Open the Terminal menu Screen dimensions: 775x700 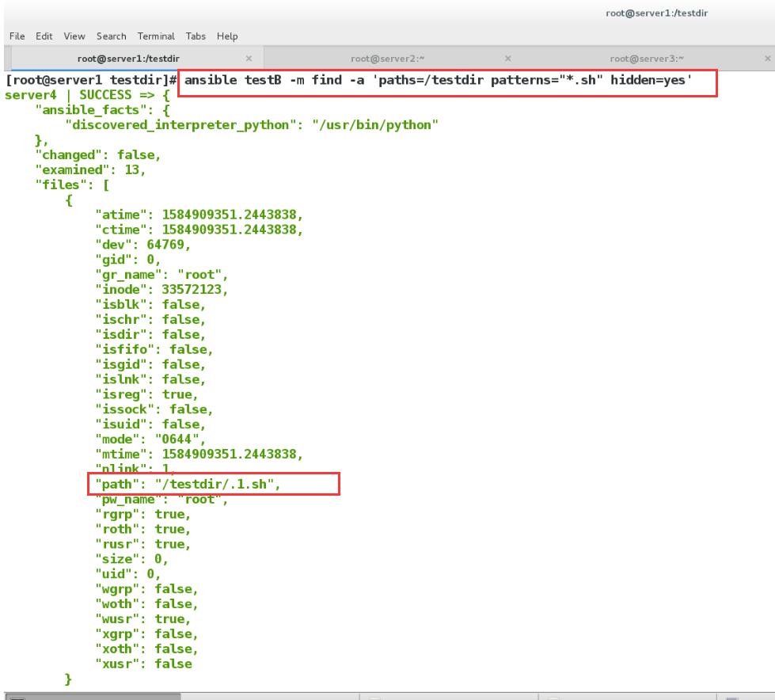[156, 36]
